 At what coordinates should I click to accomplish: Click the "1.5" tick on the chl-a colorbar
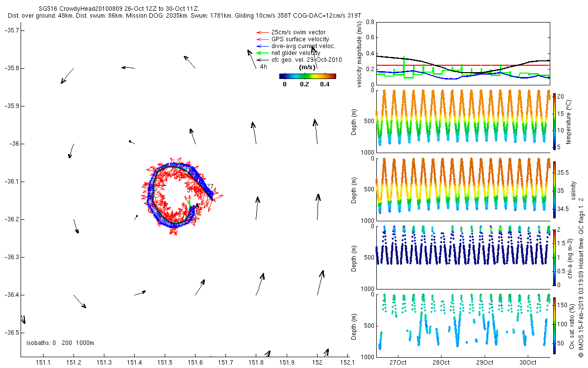[562, 243]
